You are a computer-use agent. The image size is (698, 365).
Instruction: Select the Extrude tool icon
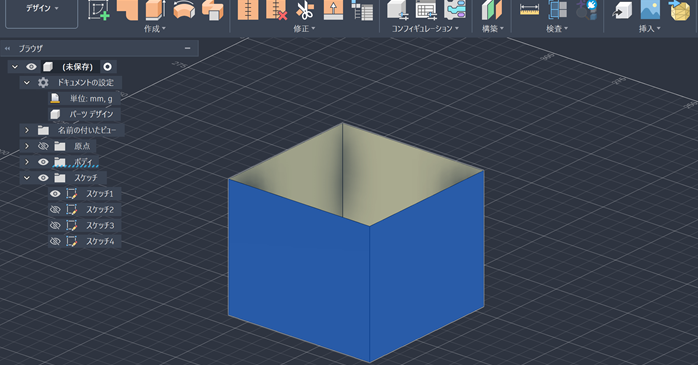155,10
